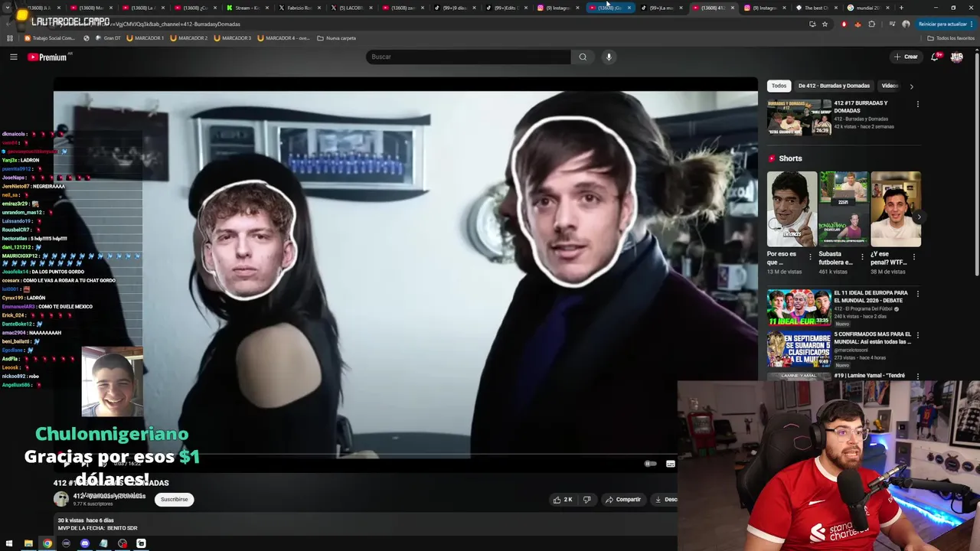Open the '¿Y ese penal? WTF' short
Image resolution: width=980 pixels, height=551 pixels.
click(x=895, y=209)
